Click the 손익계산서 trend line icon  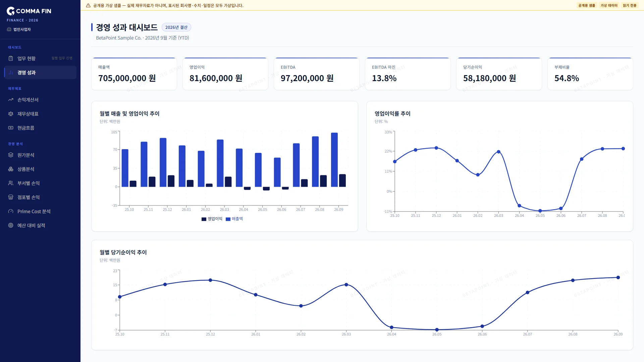click(x=11, y=100)
